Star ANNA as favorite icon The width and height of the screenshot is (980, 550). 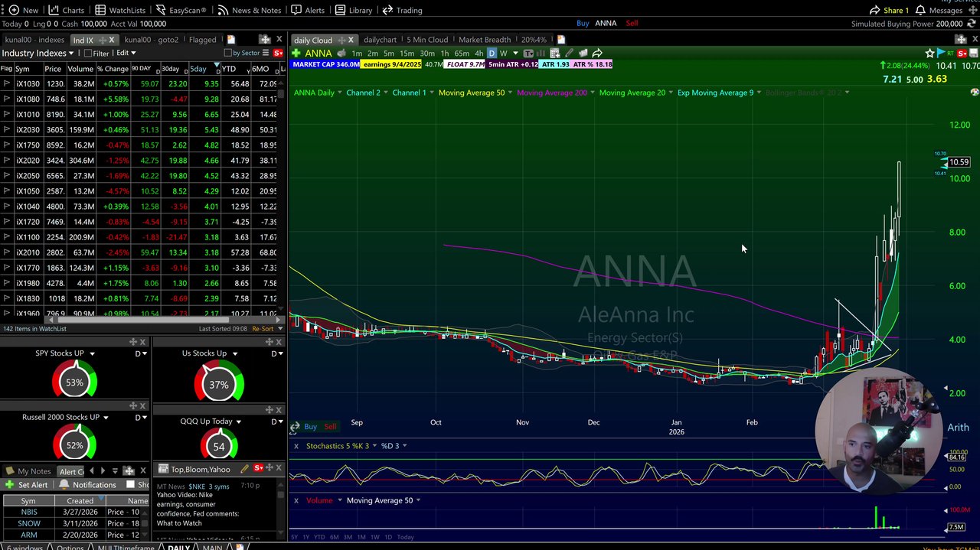click(929, 53)
